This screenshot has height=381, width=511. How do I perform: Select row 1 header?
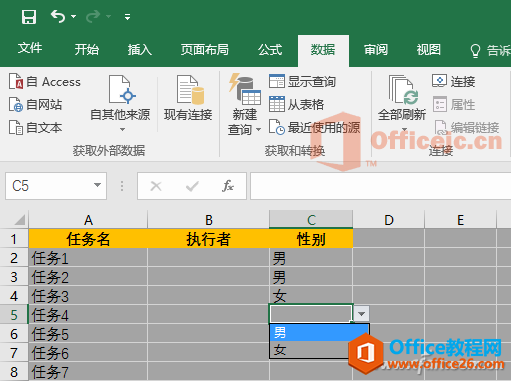[x=14, y=239]
